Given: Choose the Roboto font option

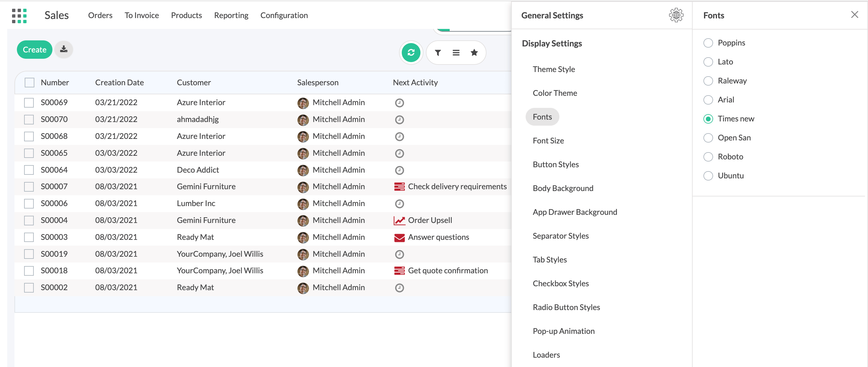Looking at the screenshot, I should pyautogui.click(x=708, y=157).
